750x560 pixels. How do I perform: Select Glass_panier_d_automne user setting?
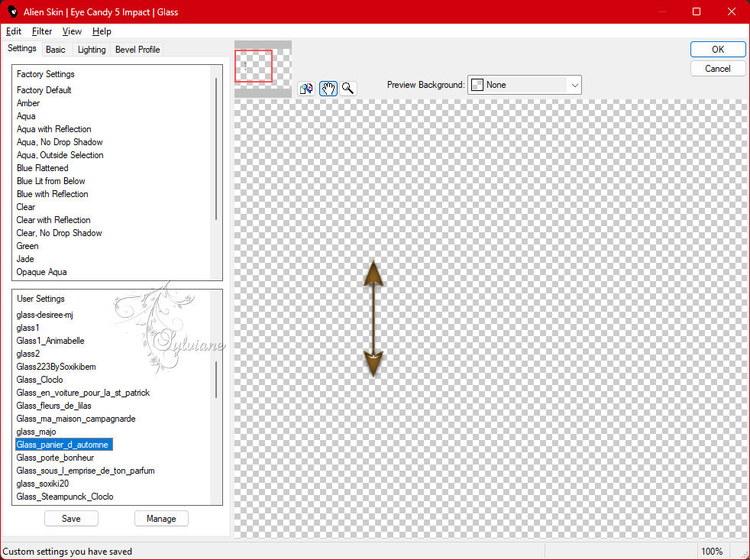tap(64, 445)
